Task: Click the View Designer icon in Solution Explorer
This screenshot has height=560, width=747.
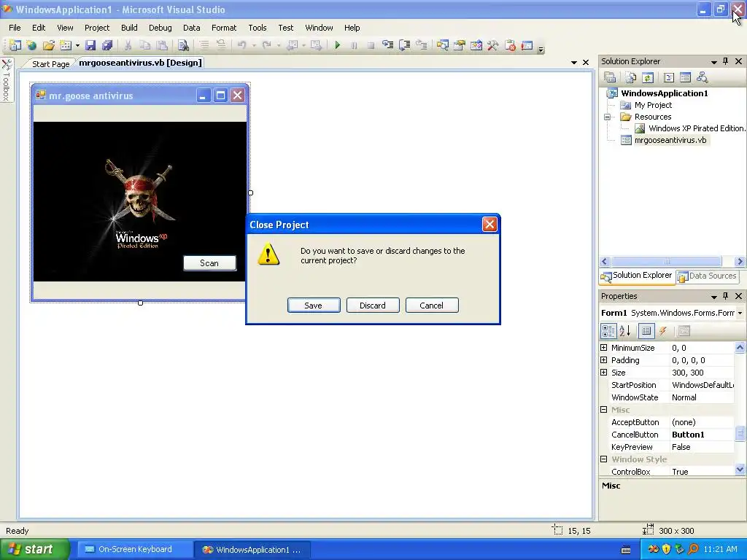Action: tap(685, 77)
